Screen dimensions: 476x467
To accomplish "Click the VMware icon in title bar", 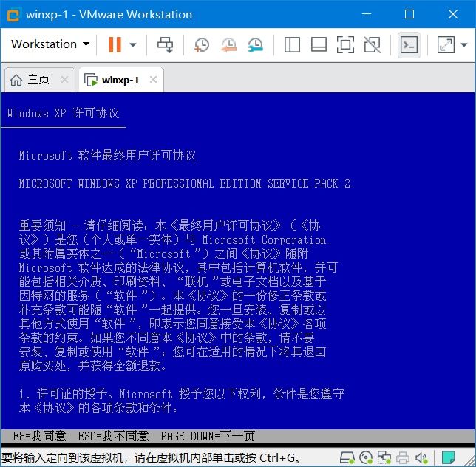I will coord(13,14).
